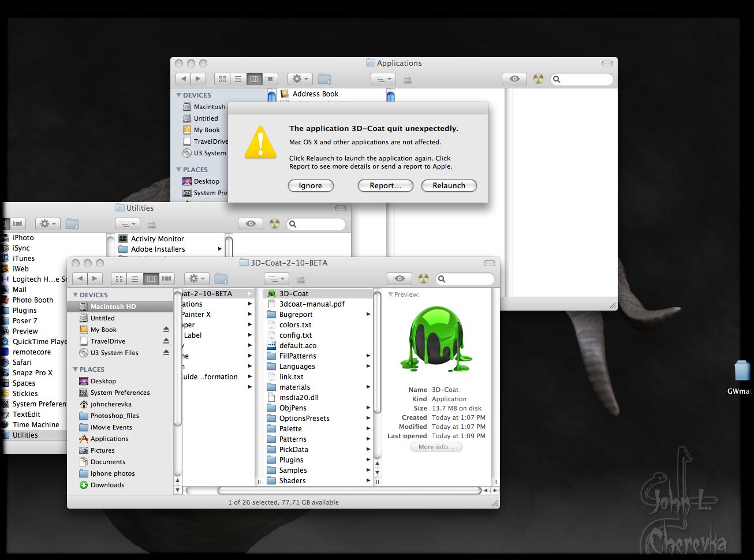Go forward in 3D-Coat-2-10-BETA window
The width and height of the screenshot is (754, 560).
point(95,279)
